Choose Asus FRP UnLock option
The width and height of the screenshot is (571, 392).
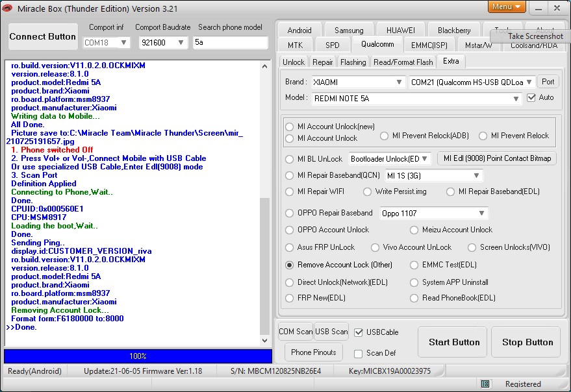click(x=290, y=247)
